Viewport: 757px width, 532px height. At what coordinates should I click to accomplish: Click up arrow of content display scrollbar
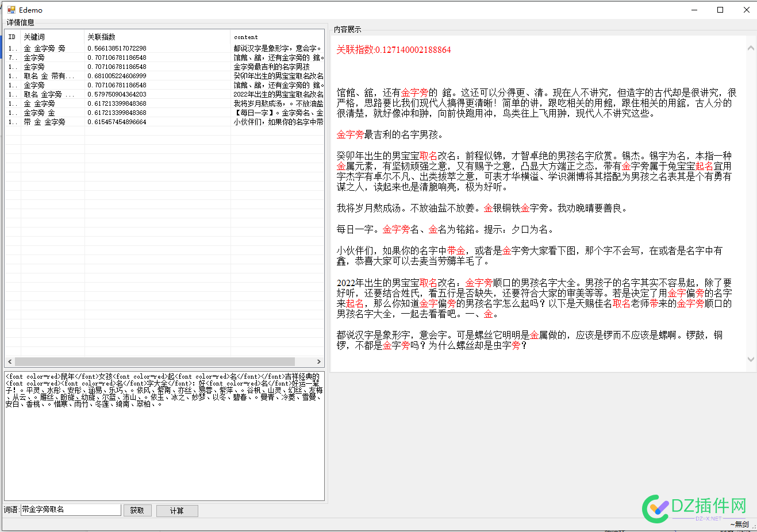751,48
